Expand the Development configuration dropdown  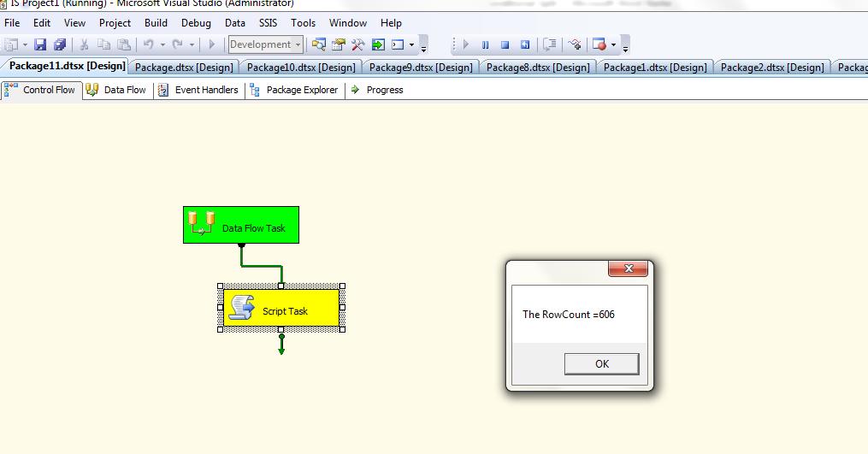(x=298, y=44)
